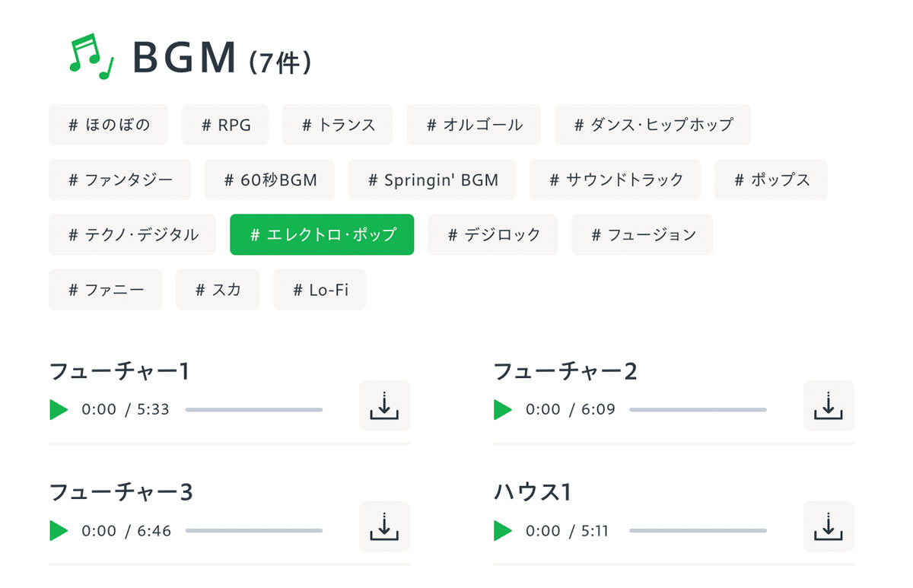The width and height of the screenshot is (913, 588).
Task: Switch to the オルゴール tag
Action: point(474,125)
